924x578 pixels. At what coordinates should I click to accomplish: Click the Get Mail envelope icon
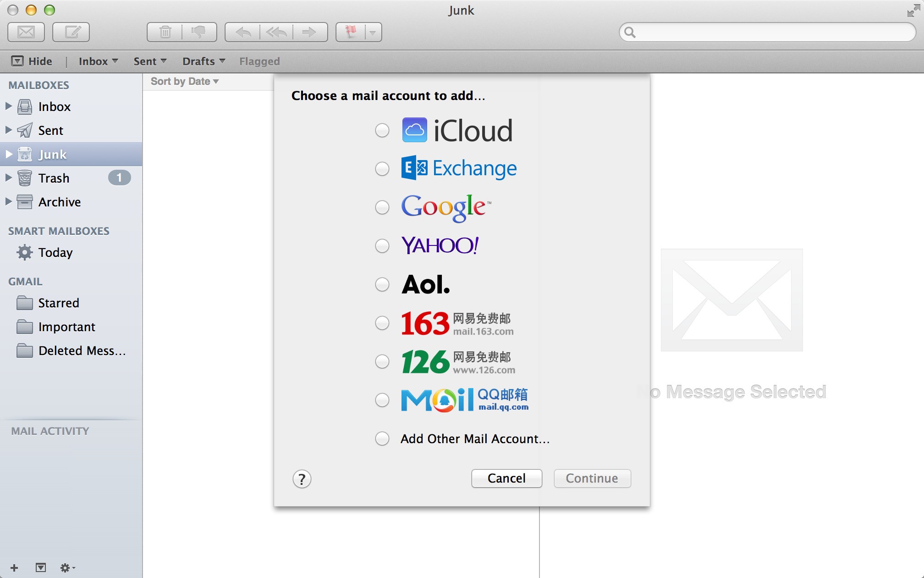click(26, 32)
